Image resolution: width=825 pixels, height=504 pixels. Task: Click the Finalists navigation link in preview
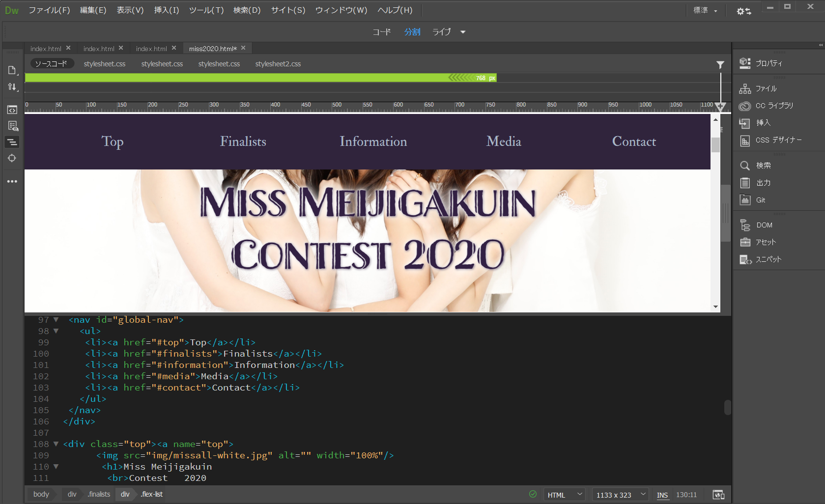click(243, 141)
